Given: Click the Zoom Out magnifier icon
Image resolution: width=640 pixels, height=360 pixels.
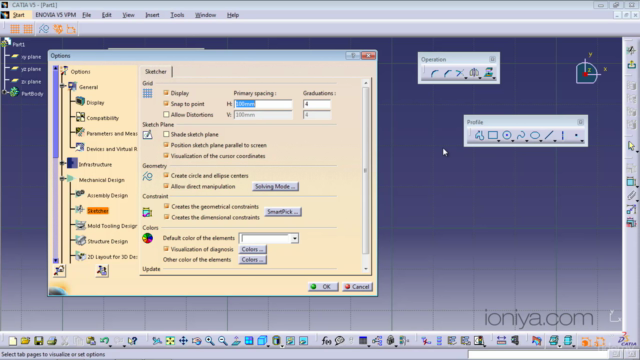Looking at the screenshot, I should click(x=222, y=341).
